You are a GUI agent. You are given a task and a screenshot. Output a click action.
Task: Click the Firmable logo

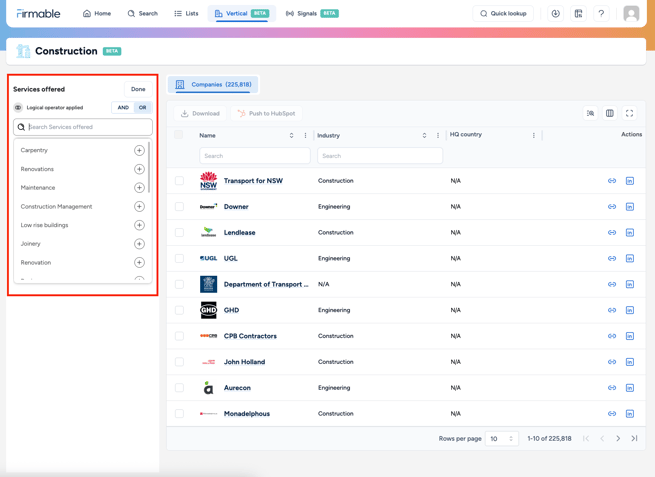[x=38, y=14]
